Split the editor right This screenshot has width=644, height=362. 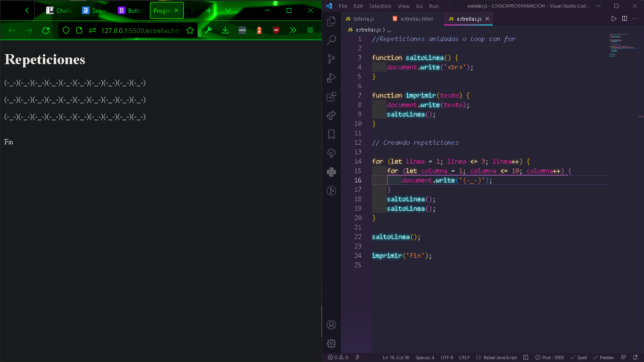(x=625, y=19)
